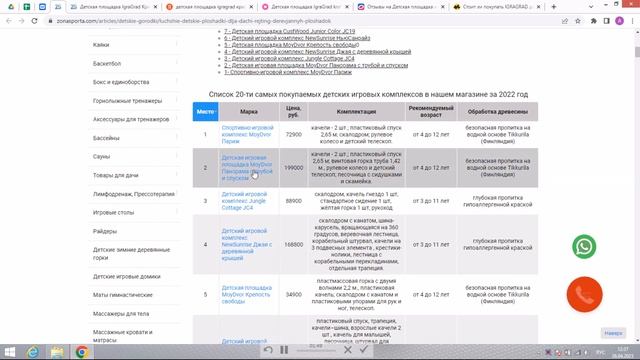
Task: Click the page vertical scrollbar thumb
Action: pos(637,52)
